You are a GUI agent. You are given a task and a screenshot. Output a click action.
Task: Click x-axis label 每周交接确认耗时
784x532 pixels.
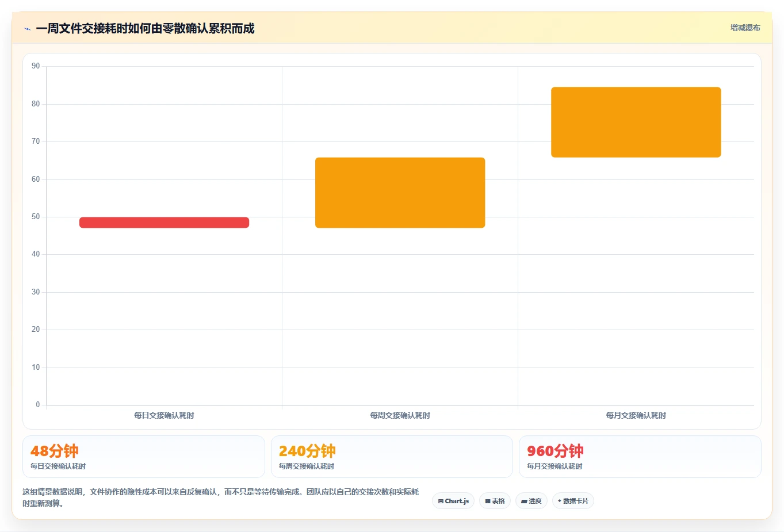400,415
